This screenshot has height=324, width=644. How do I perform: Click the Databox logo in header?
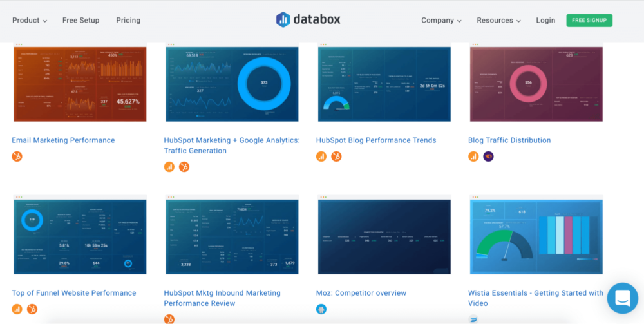308,20
